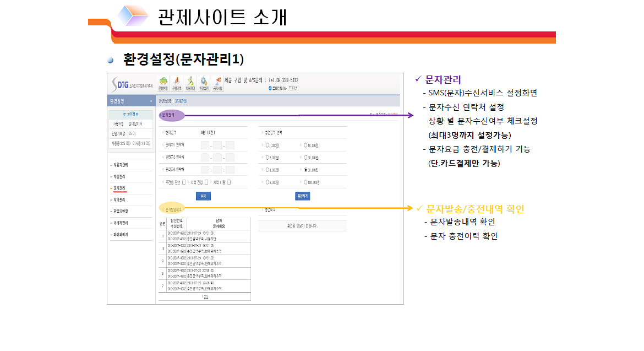Open 문자관리 in the left menu
The height and width of the screenshot is (351, 644).
(x=119, y=188)
